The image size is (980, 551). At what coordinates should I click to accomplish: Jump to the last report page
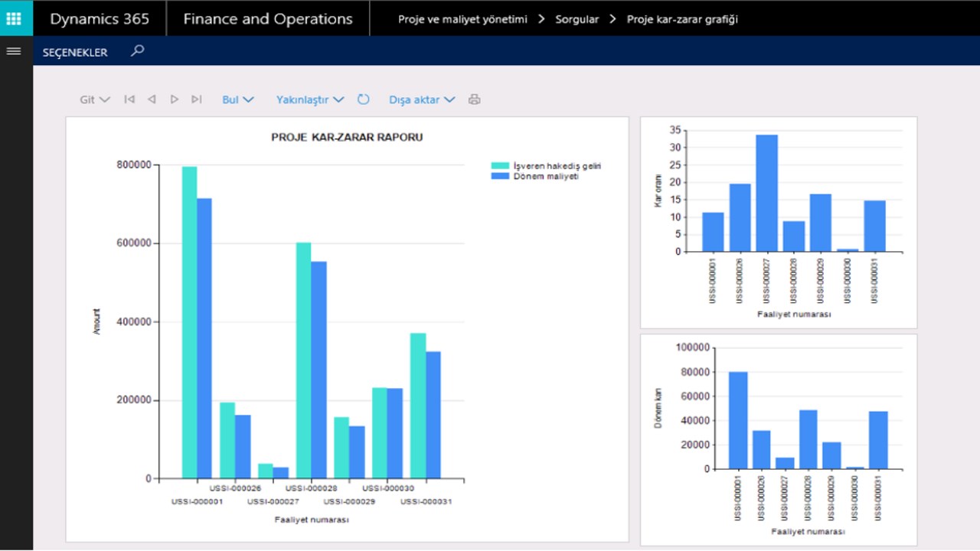coord(197,99)
